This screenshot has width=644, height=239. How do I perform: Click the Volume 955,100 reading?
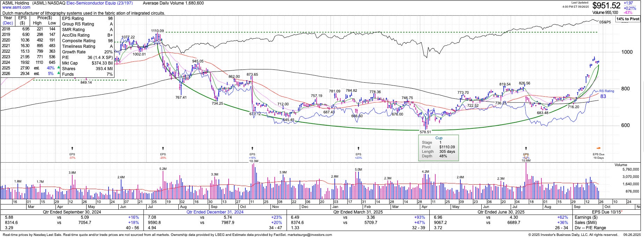pyautogui.click(x=606, y=12)
